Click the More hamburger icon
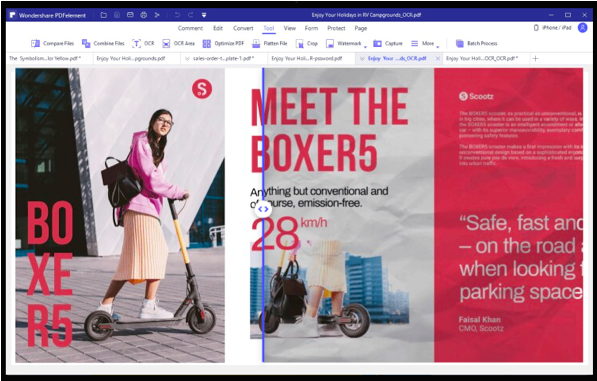Screen dimensions: 597x381 [x=415, y=43]
